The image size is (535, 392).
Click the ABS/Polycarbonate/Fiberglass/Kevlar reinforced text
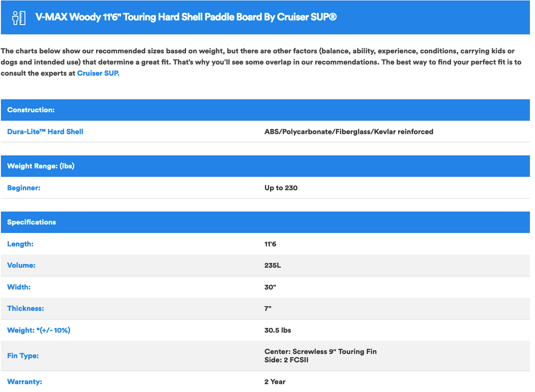[348, 132]
